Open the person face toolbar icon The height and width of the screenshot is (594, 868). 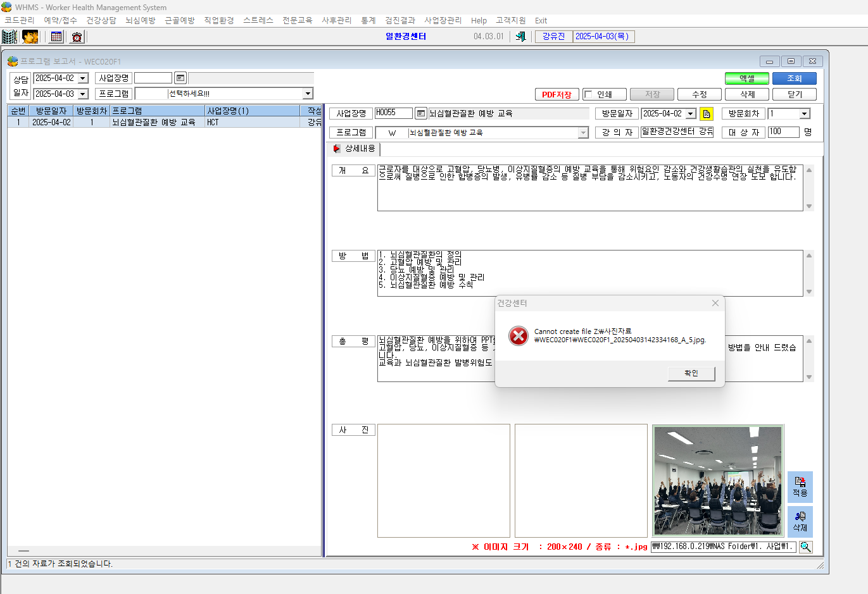point(30,37)
